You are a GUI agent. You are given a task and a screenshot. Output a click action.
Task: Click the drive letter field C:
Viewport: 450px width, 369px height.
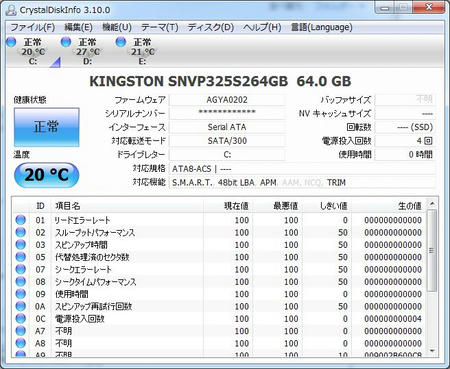(x=227, y=154)
